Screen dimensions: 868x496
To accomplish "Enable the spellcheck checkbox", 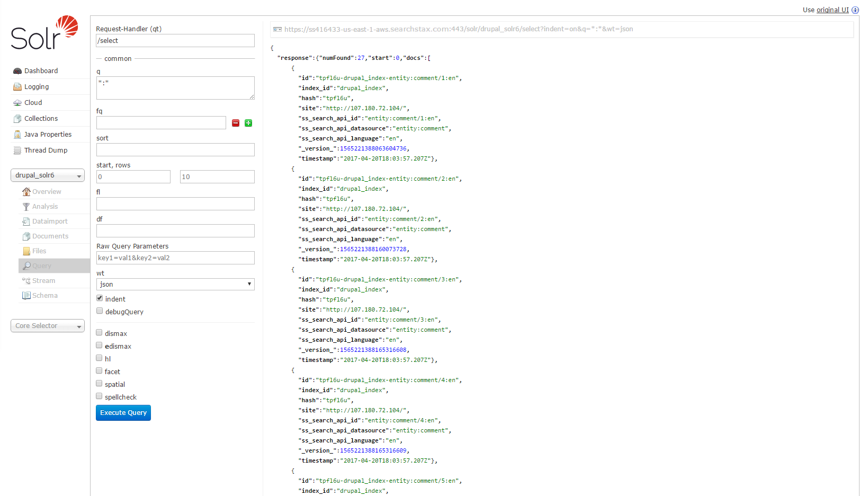I will (x=99, y=396).
